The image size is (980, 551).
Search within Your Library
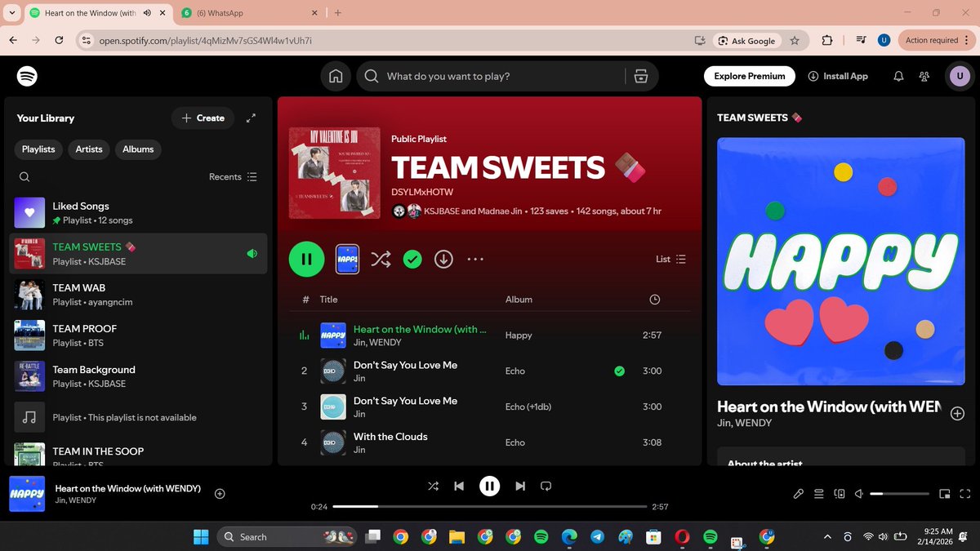(24, 177)
